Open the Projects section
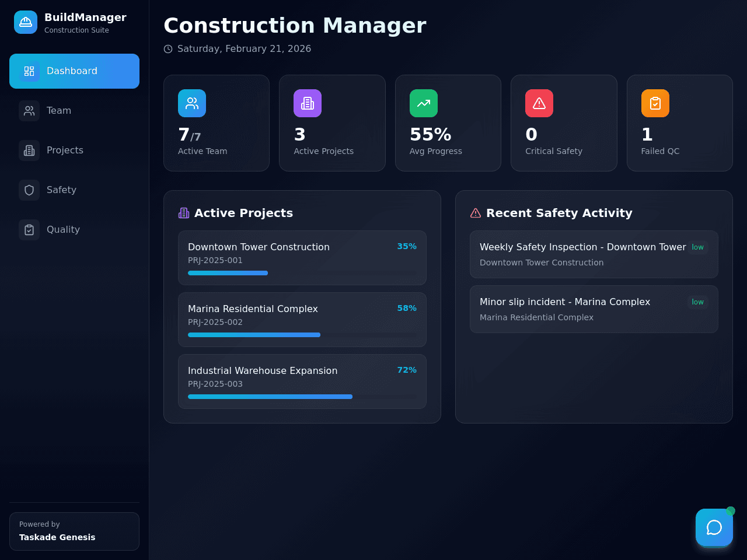This screenshot has height=560, width=747. [74, 150]
